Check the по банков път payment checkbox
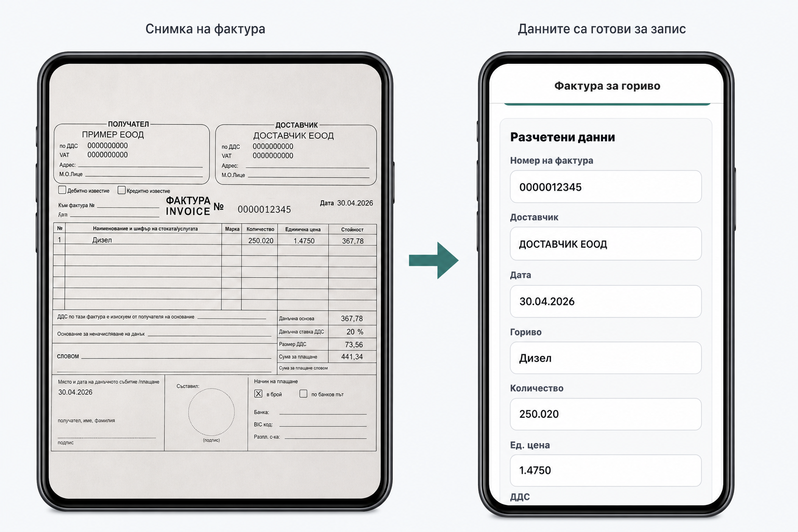The height and width of the screenshot is (532, 798). click(x=303, y=394)
